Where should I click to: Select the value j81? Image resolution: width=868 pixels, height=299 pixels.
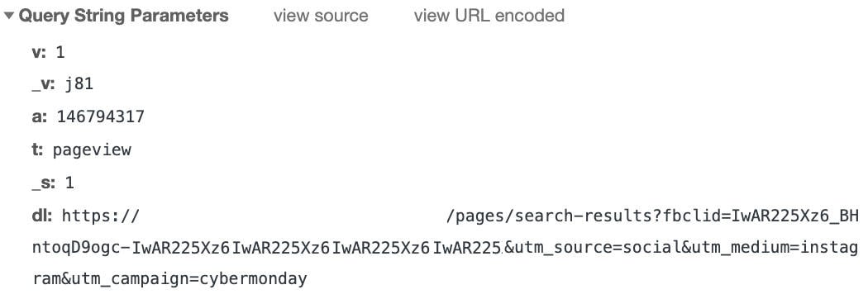coord(79,84)
